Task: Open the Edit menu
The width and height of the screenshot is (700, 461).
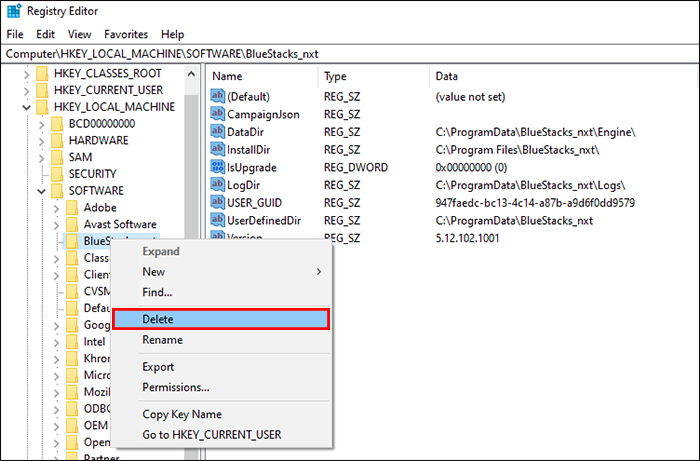Action: (46, 34)
